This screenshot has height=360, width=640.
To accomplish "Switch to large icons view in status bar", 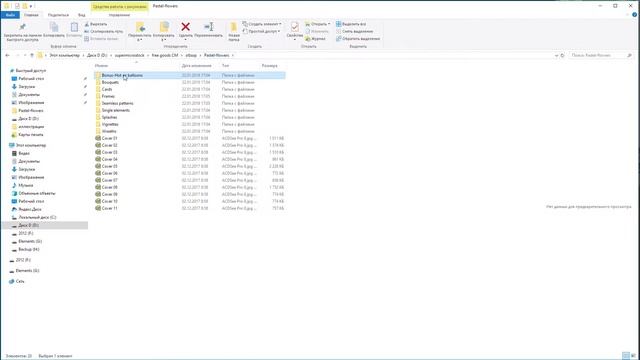I will 633,356.
